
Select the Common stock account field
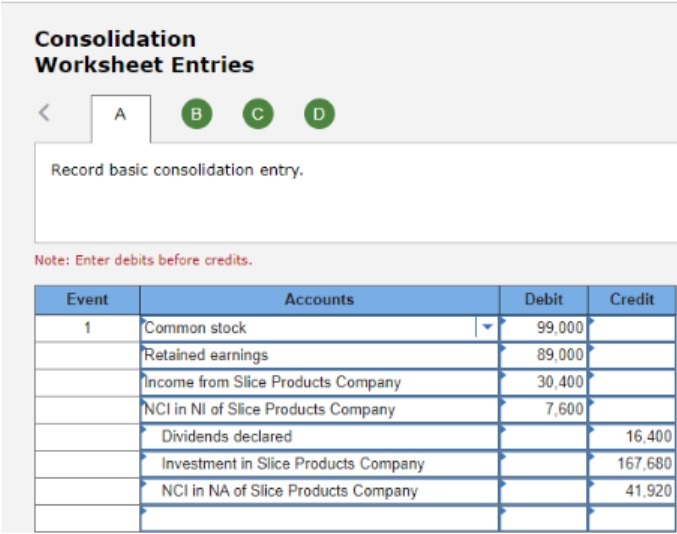tap(319, 328)
